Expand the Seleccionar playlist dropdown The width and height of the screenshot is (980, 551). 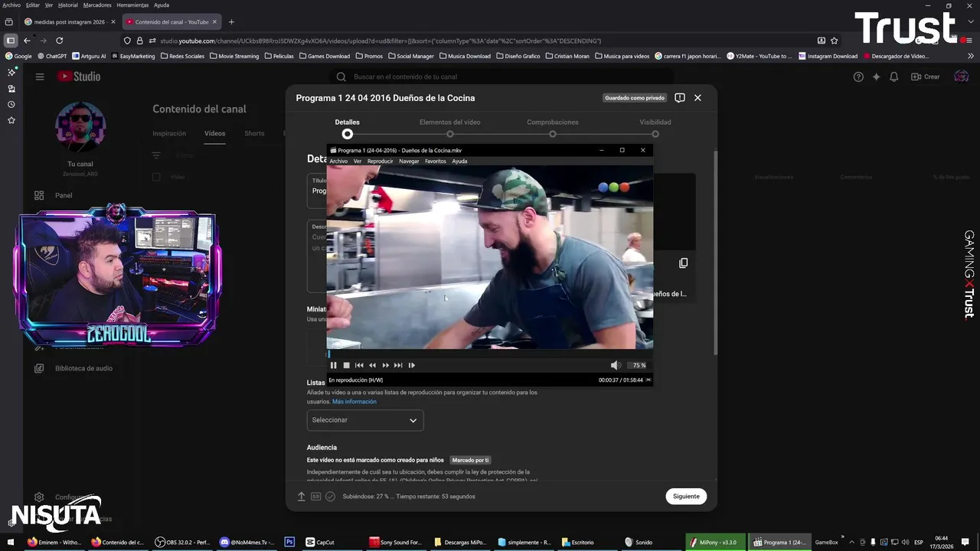pyautogui.click(x=365, y=420)
